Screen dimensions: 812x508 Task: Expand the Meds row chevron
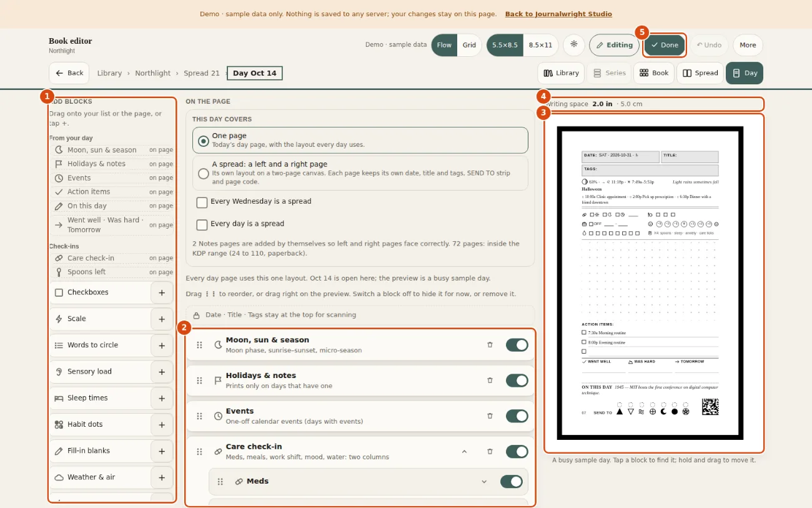(x=483, y=482)
